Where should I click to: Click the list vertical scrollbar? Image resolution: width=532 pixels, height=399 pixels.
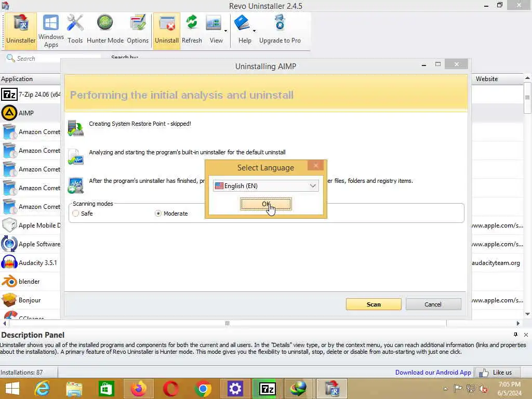click(527, 98)
